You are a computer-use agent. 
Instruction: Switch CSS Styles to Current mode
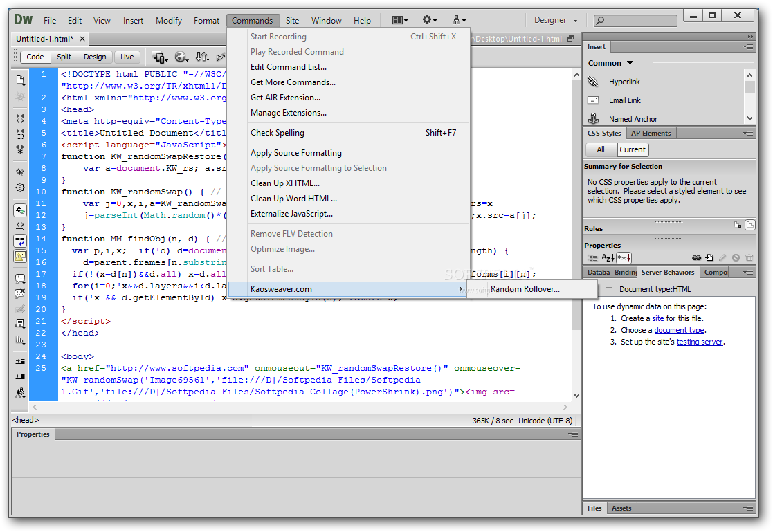pos(633,149)
